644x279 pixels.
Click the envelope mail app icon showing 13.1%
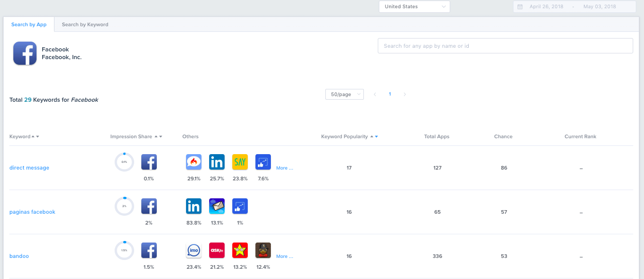(x=217, y=207)
